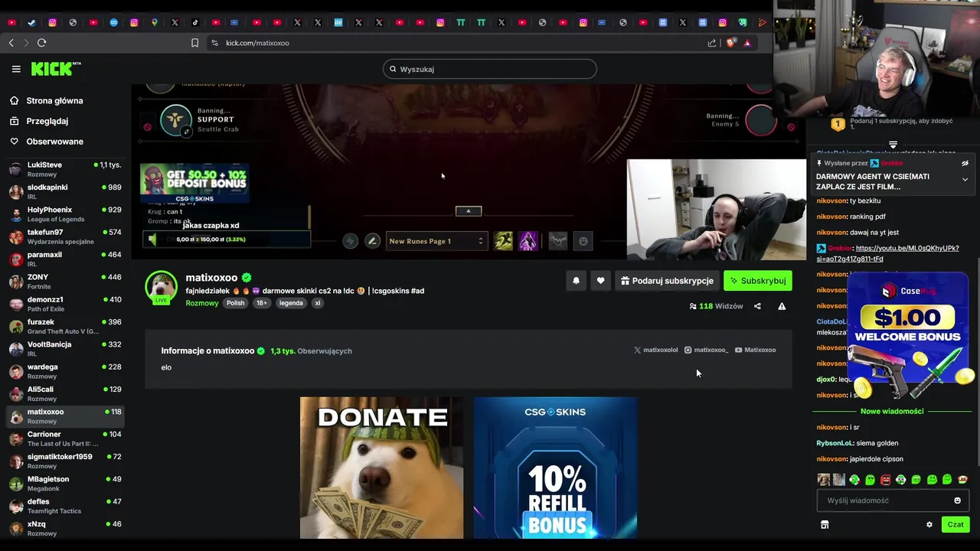This screenshot has height=551, width=980.
Task: Bookmark this page with bookmark icon
Action: pyautogui.click(x=195, y=43)
